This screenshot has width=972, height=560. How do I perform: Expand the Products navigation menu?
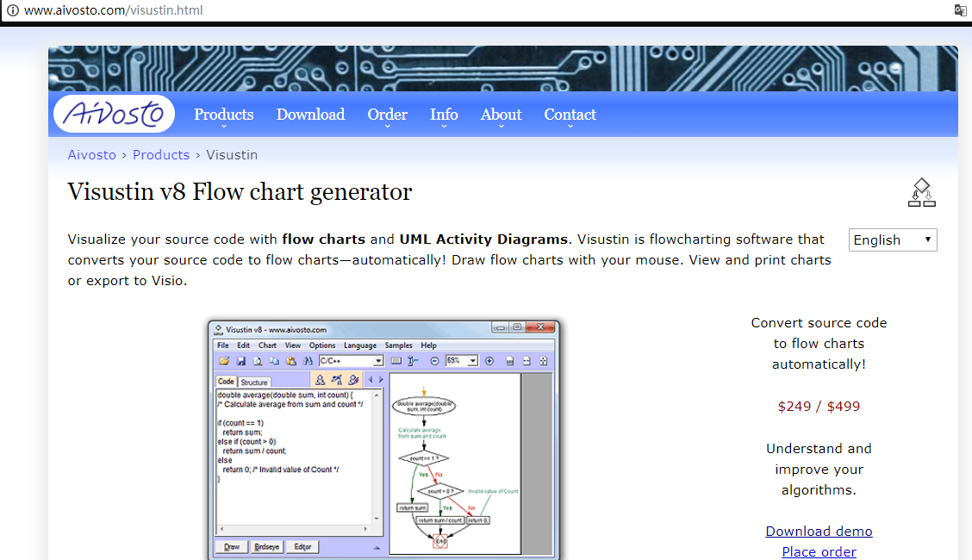coord(224,115)
